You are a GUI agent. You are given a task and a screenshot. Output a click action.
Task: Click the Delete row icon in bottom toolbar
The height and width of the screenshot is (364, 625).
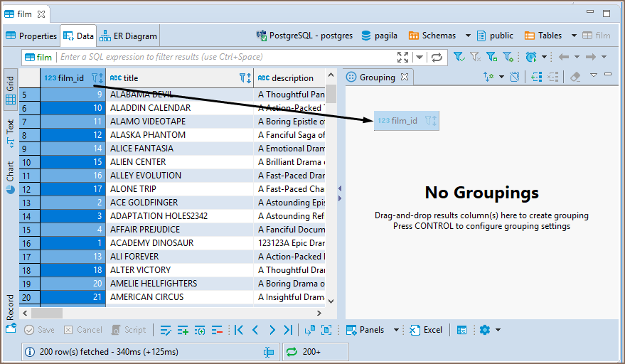pyautogui.click(x=217, y=330)
